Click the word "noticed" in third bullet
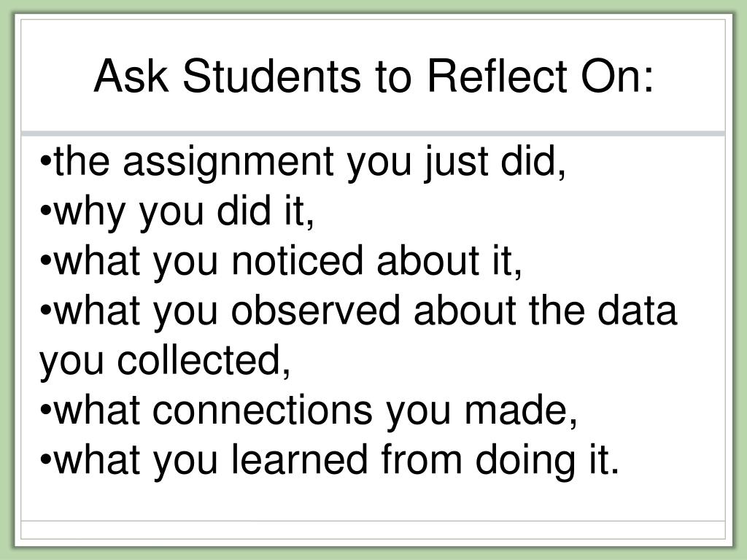This screenshot has height=560, width=747. pos(298,260)
